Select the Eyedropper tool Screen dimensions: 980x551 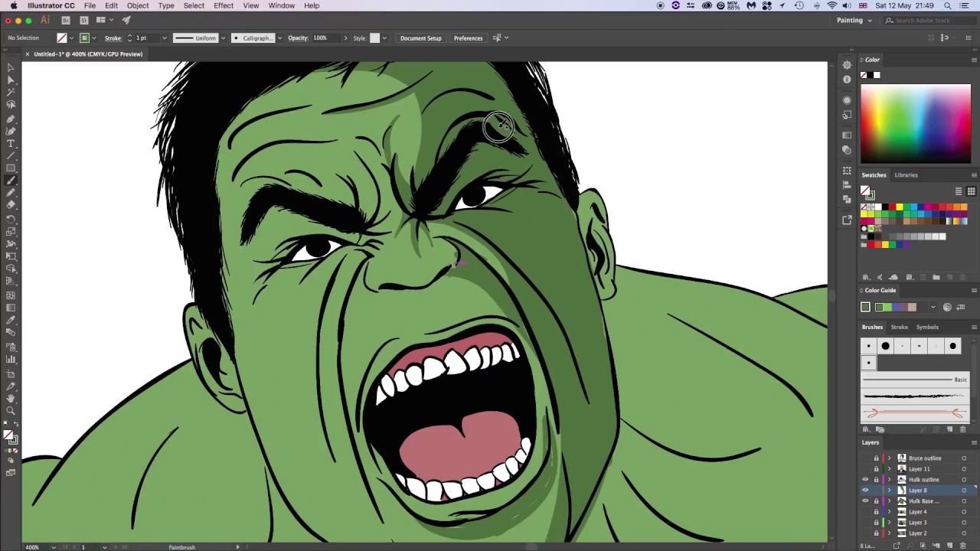11,320
